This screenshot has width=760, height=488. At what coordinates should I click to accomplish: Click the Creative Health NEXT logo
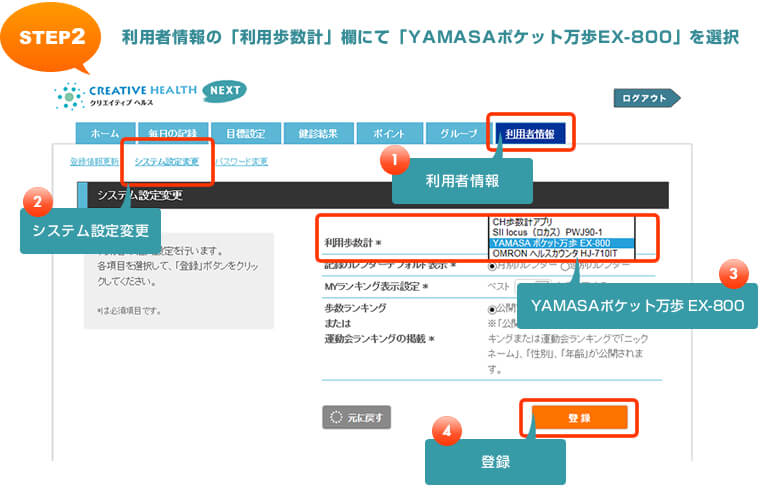pos(150,94)
